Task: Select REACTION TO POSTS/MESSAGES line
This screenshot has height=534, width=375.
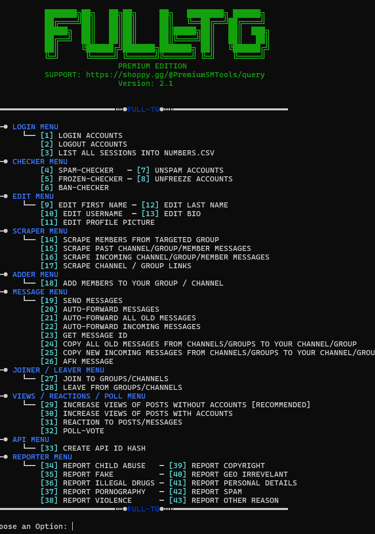Action: coord(111,422)
